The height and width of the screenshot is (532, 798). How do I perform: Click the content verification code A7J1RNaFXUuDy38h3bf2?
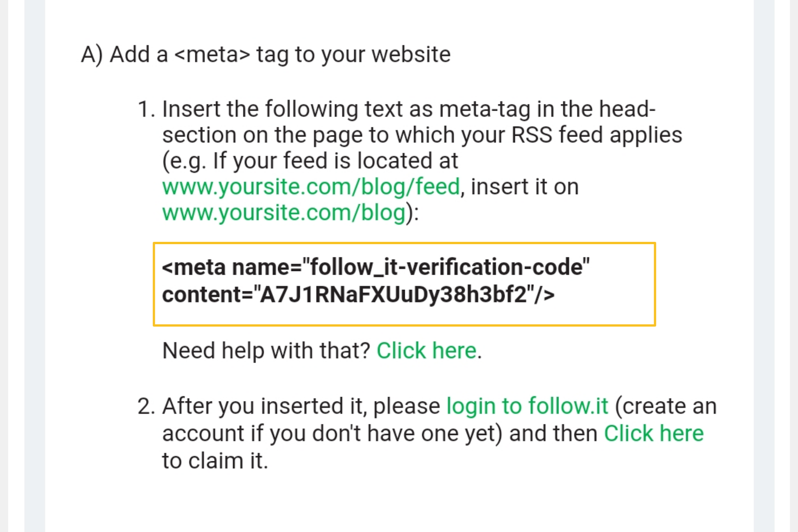(394, 294)
